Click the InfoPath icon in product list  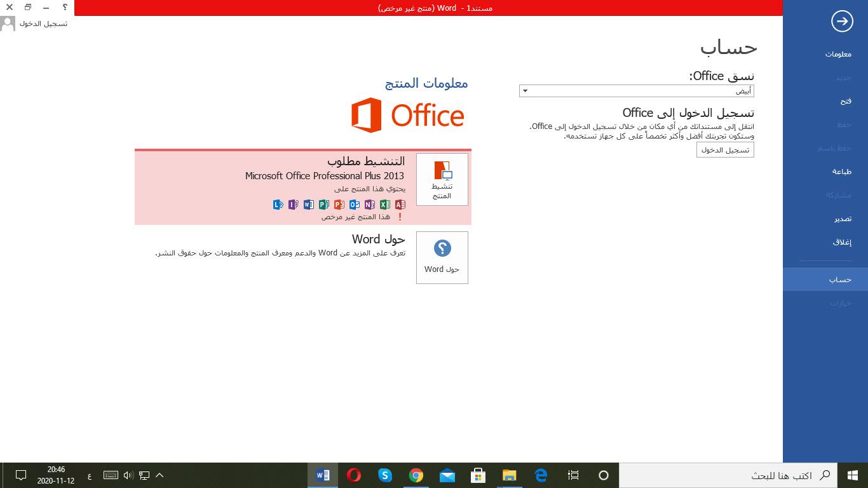pos(293,205)
